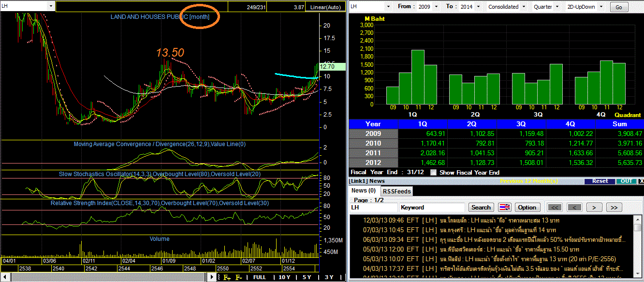This screenshot has width=644, height=282.
Task: Open news item dated 06/03/13 09:34
Action: (x=492, y=239)
